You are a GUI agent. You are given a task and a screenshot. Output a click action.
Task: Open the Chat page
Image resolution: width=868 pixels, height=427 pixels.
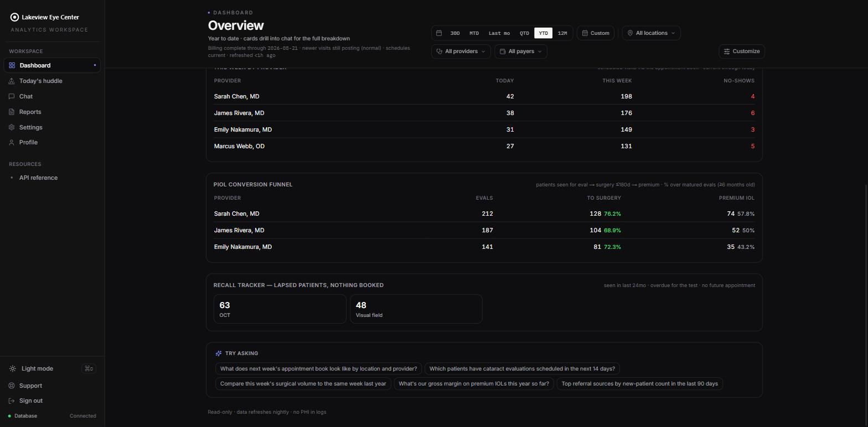(52, 96)
